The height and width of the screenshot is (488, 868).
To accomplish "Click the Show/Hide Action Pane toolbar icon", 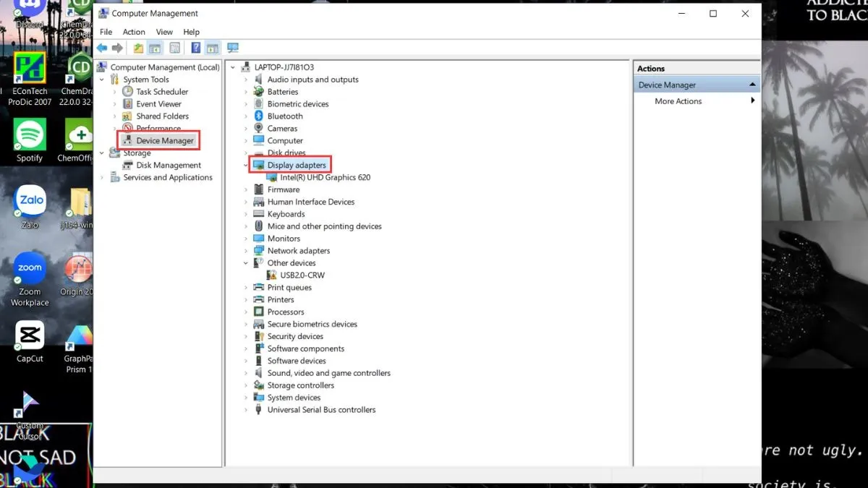I will [x=212, y=48].
